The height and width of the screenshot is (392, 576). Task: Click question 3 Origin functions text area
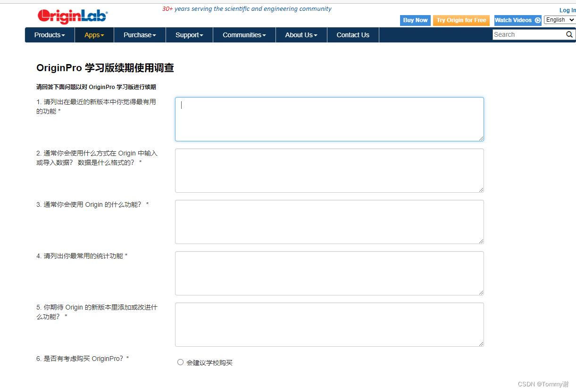click(x=329, y=222)
